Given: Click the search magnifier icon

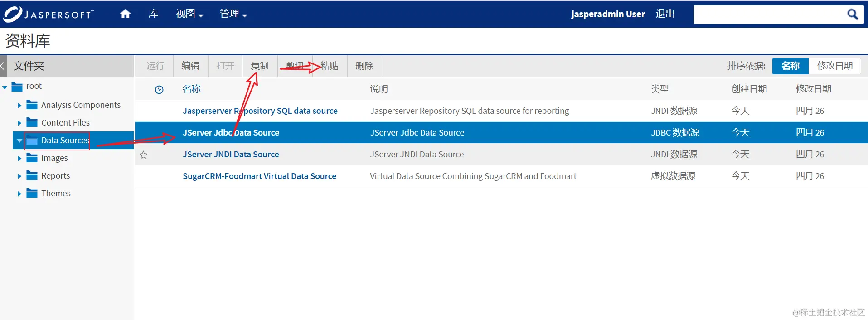Looking at the screenshot, I should [x=853, y=15].
